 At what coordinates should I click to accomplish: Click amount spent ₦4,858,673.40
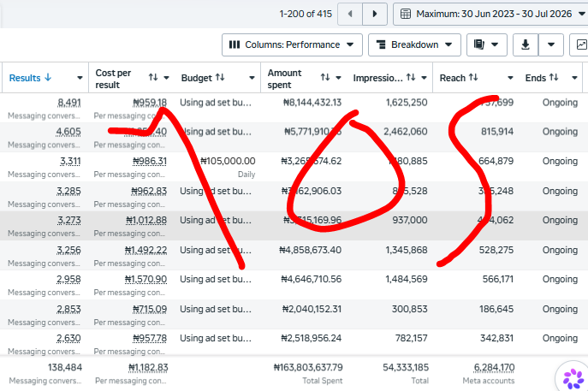point(311,250)
